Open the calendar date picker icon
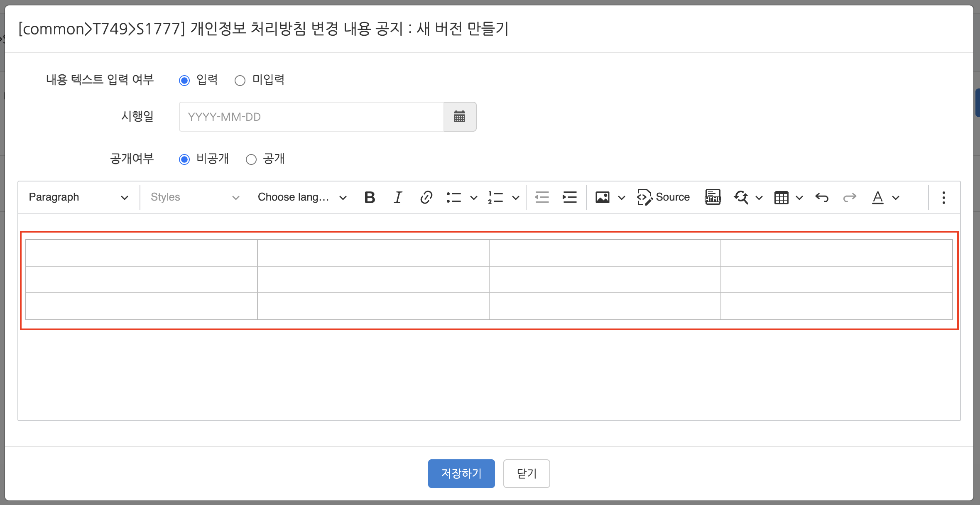Screen dimensions: 980x505 point(460,117)
